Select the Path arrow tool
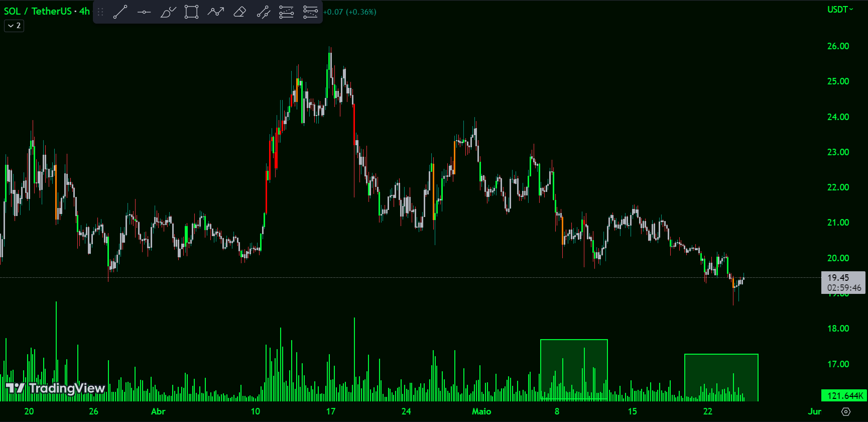Screen dimensions: 868x422 point(216,12)
